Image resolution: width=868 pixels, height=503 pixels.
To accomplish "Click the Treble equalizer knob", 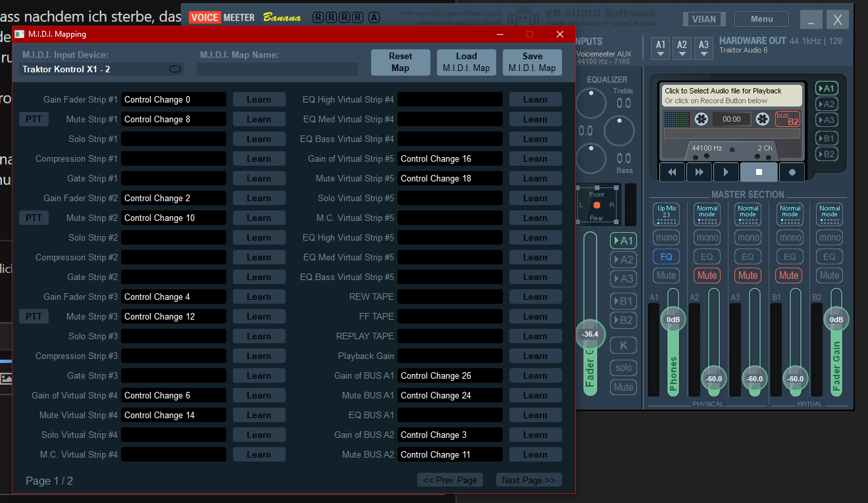I will click(590, 103).
